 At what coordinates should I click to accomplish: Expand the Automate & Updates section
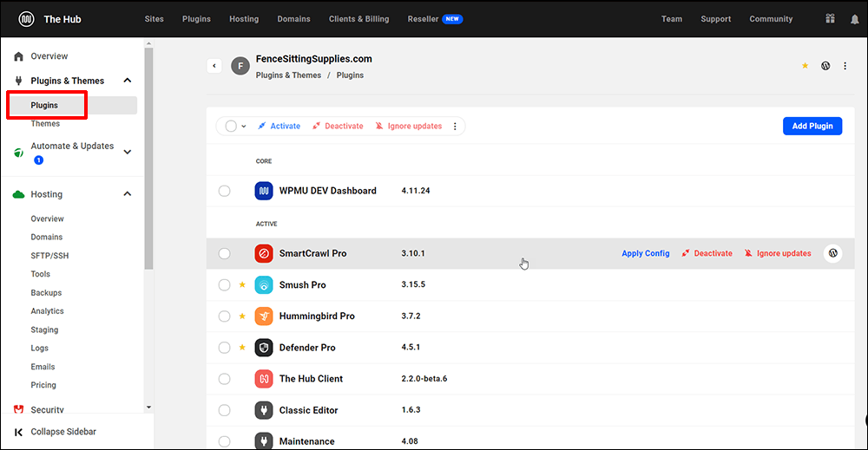pos(128,152)
